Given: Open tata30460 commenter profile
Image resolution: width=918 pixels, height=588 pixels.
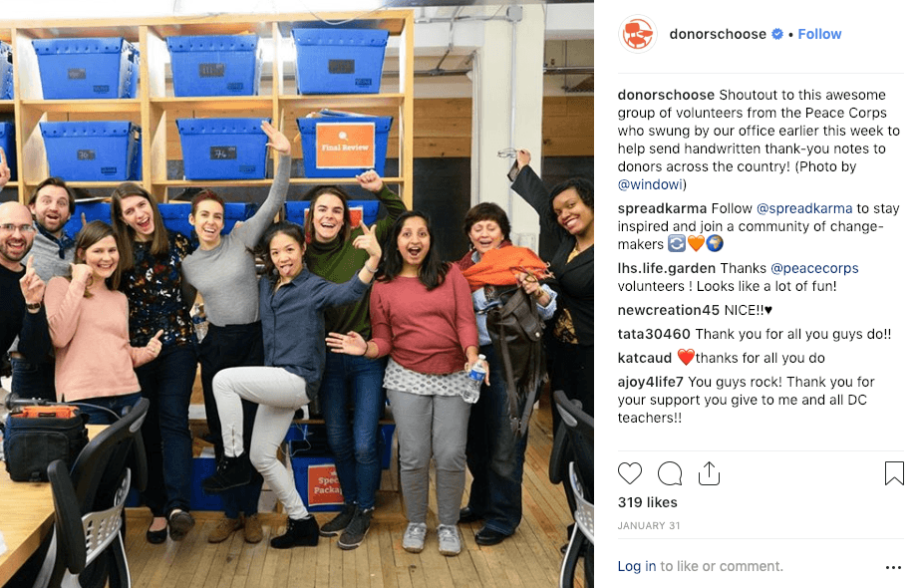Looking at the screenshot, I should pyautogui.click(x=654, y=334).
